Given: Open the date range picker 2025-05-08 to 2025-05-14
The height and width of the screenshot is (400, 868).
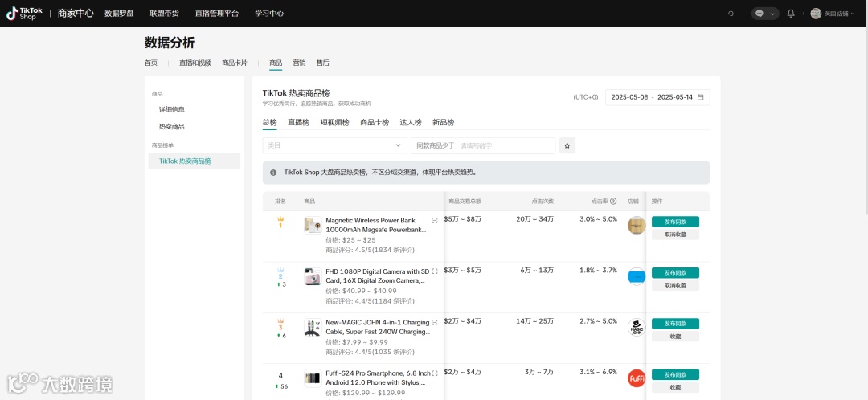Looking at the screenshot, I should tap(657, 97).
